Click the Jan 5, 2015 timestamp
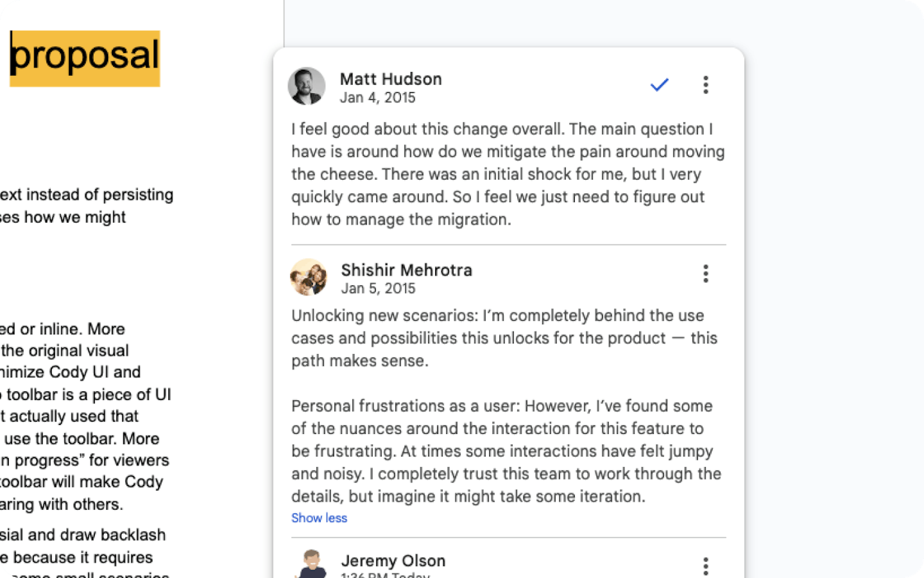The width and height of the screenshot is (924, 578). [378, 289]
